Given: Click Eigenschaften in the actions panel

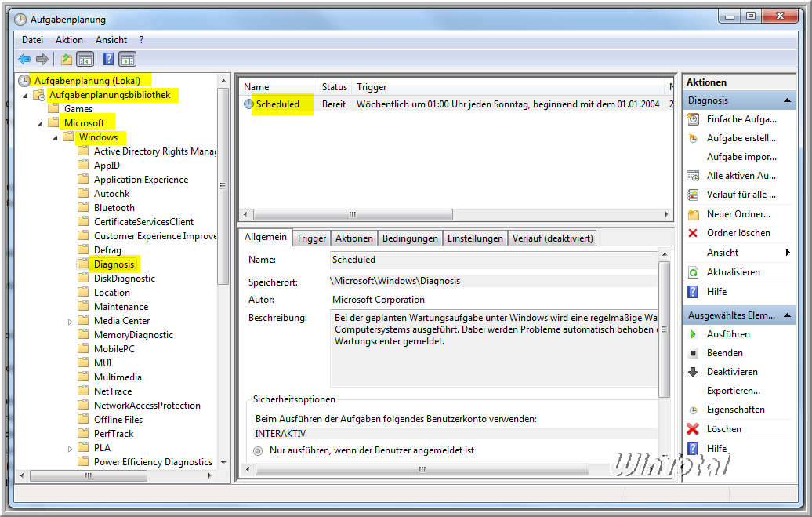Looking at the screenshot, I should click(x=735, y=410).
